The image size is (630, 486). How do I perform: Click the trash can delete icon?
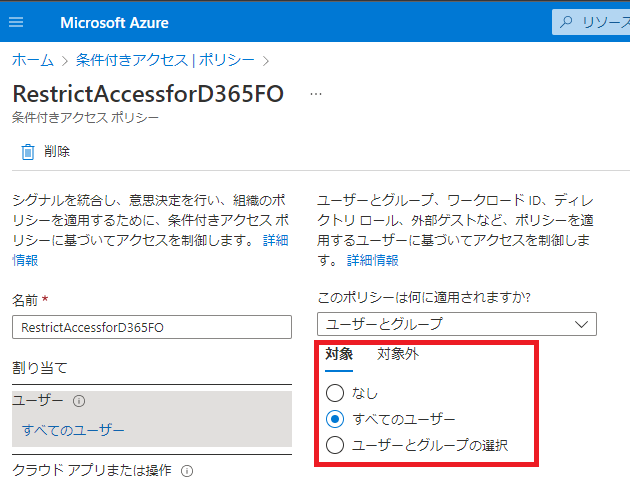(x=28, y=152)
